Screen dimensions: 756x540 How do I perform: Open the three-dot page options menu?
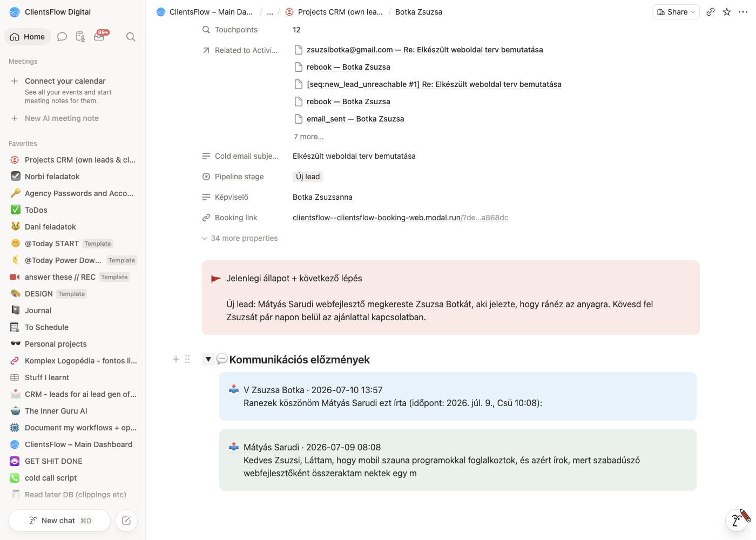[x=743, y=12]
